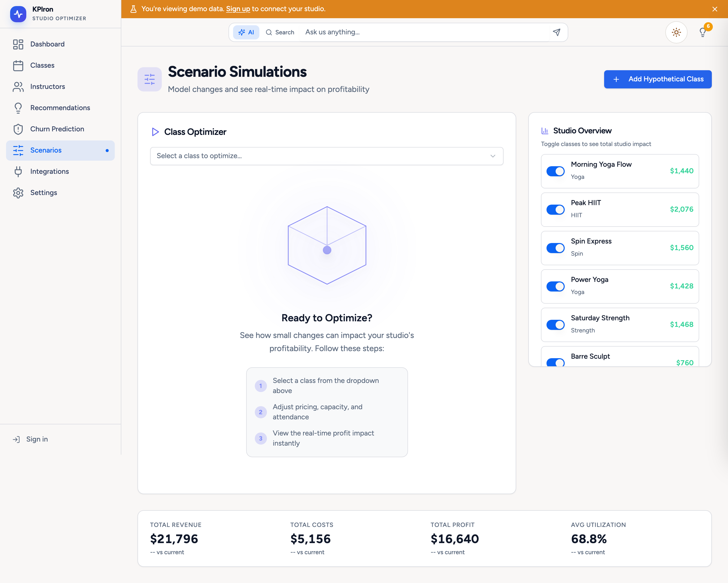The height and width of the screenshot is (583, 728).
Task: Click the Total Revenue $21,796 figure
Action: [x=174, y=539]
